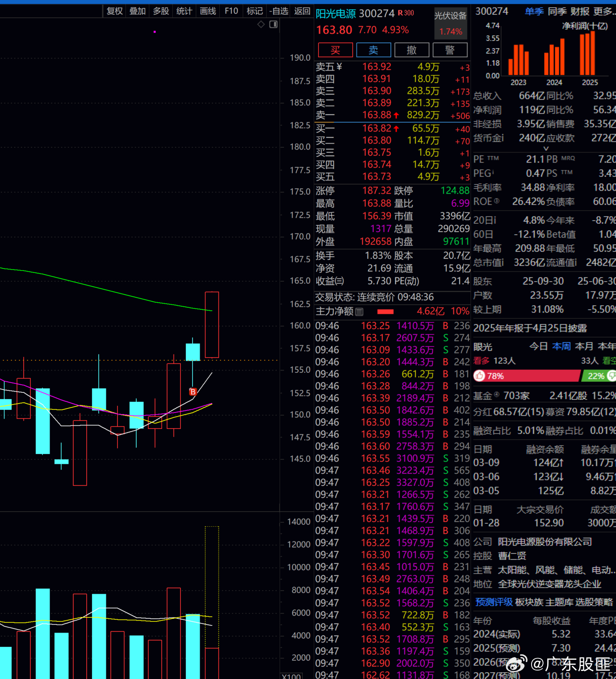Image resolution: width=616 pixels, height=679 pixels.
Task: Click the info mark beside PEG
Action: coord(493,172)
